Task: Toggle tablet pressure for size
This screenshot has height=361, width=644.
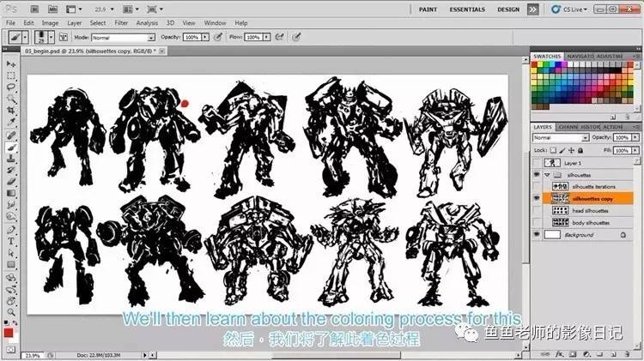Action: coord(296,38)
